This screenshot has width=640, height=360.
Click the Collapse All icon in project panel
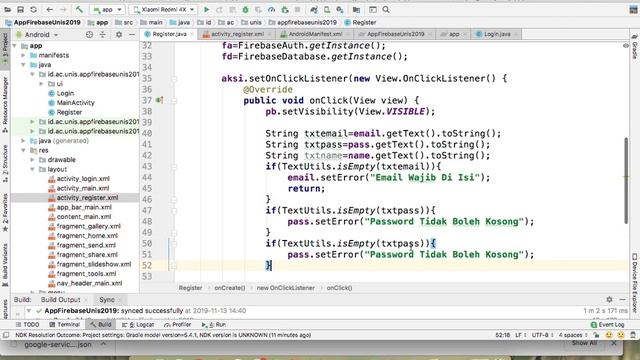coord(102,35)
